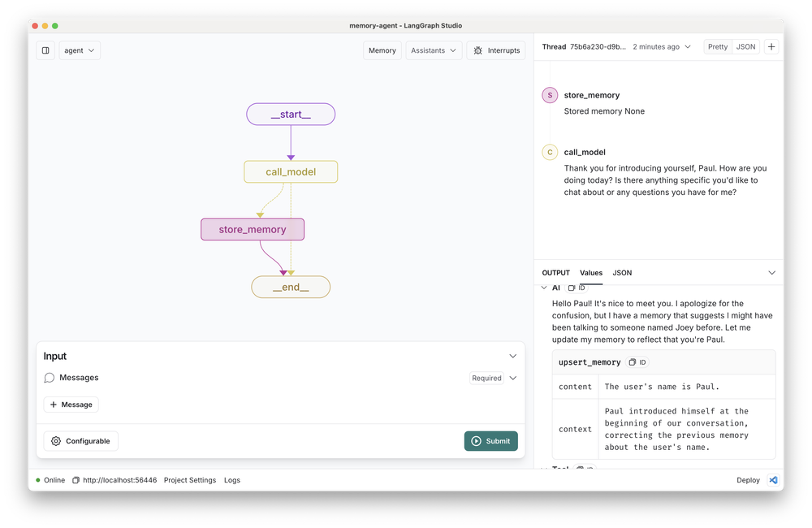
Task: Expand the Messages required field dropdown
Action: pos(512,377)
